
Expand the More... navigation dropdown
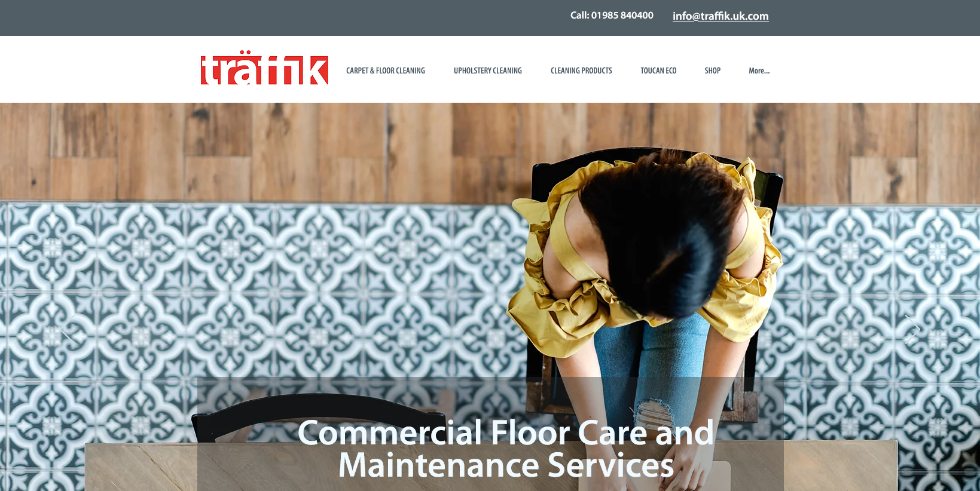click(759, 70)
